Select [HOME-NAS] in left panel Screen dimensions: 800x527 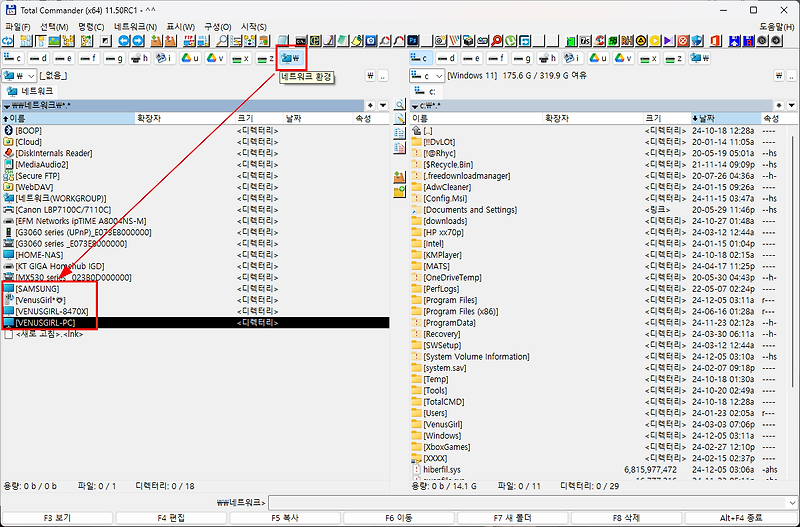[195, 255]
